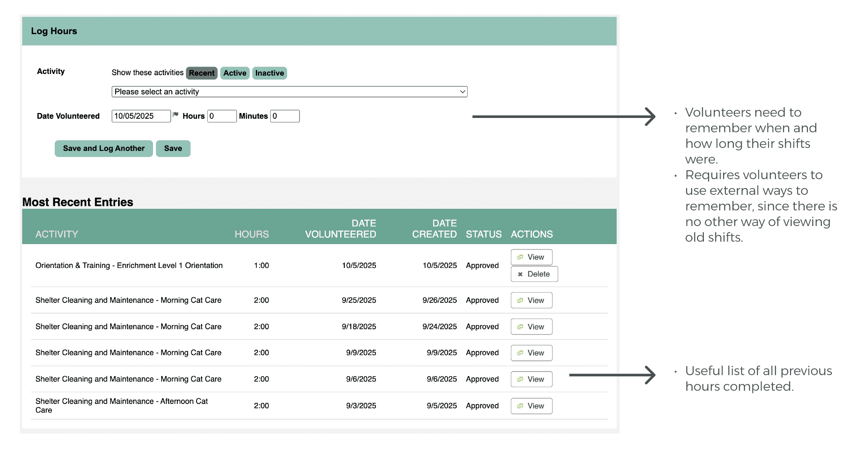Click the Status column header
The width and height of the screenshot is (868, 457).
[483, 234]
